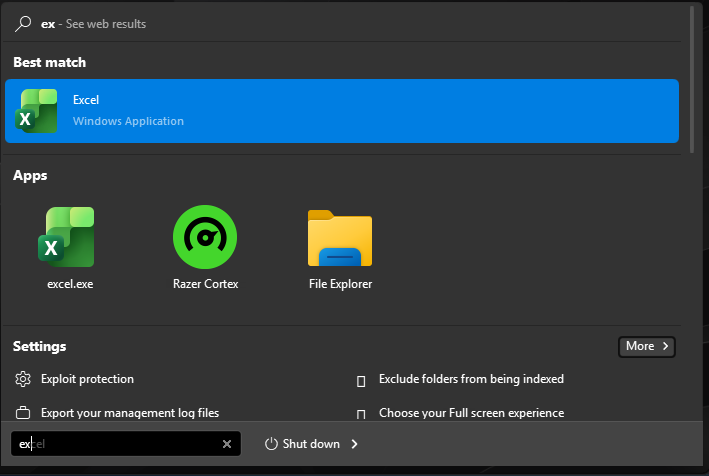Click the vertical scrollbar on the right
This screenshot has width=709, height=476.
[692, 80]
